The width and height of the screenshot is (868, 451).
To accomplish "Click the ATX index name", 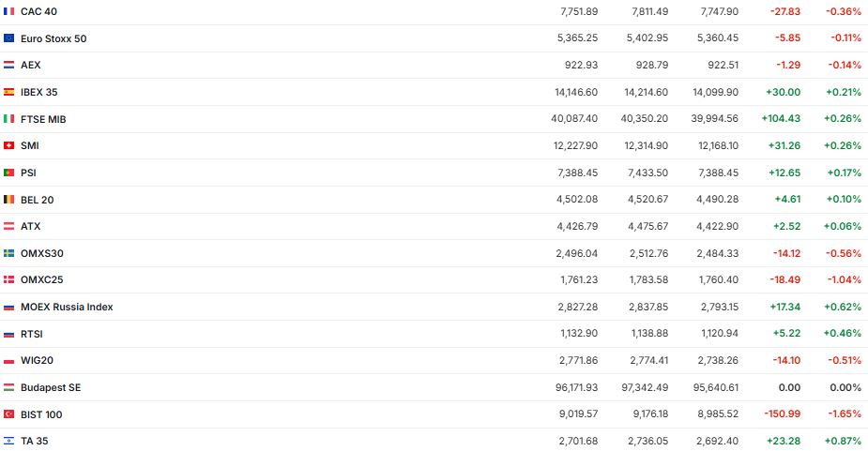I will (31, 226).
